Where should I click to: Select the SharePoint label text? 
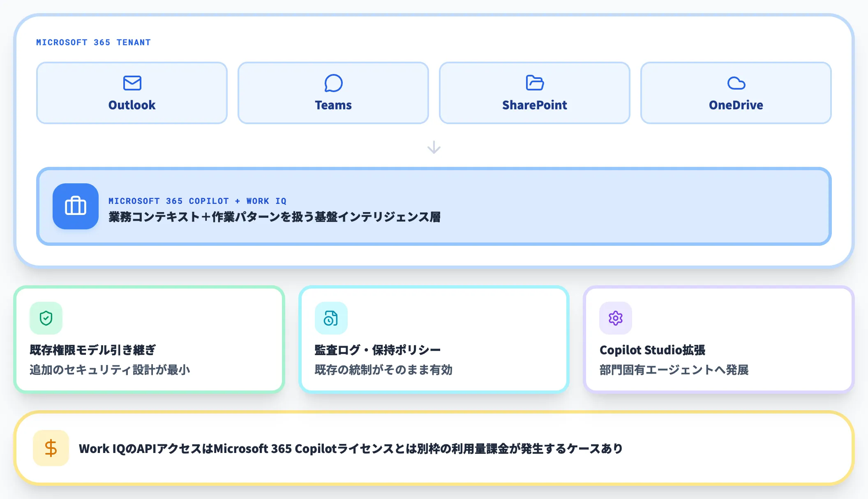click(535, 105)
